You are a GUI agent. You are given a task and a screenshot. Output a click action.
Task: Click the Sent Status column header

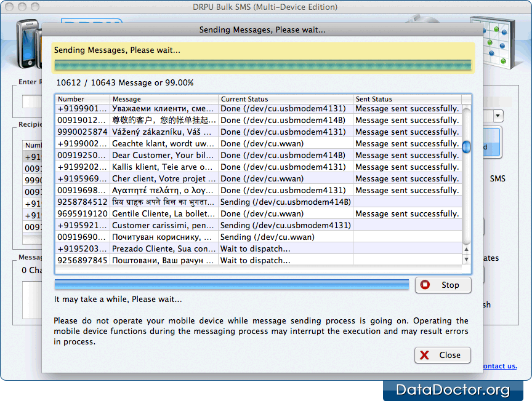pos(407,99)
